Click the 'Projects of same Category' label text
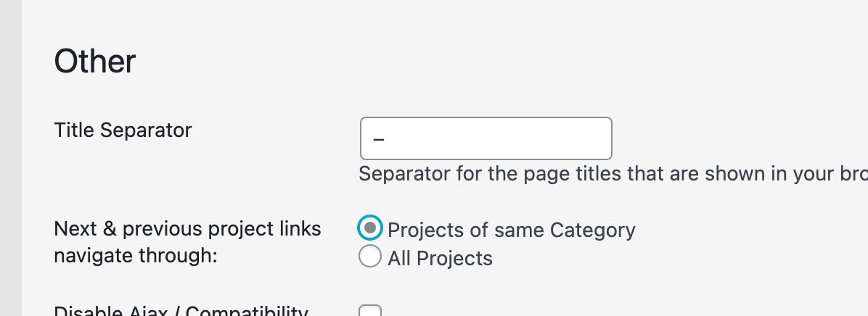Viewport: 868px width, 316px height. click(511, 230)
